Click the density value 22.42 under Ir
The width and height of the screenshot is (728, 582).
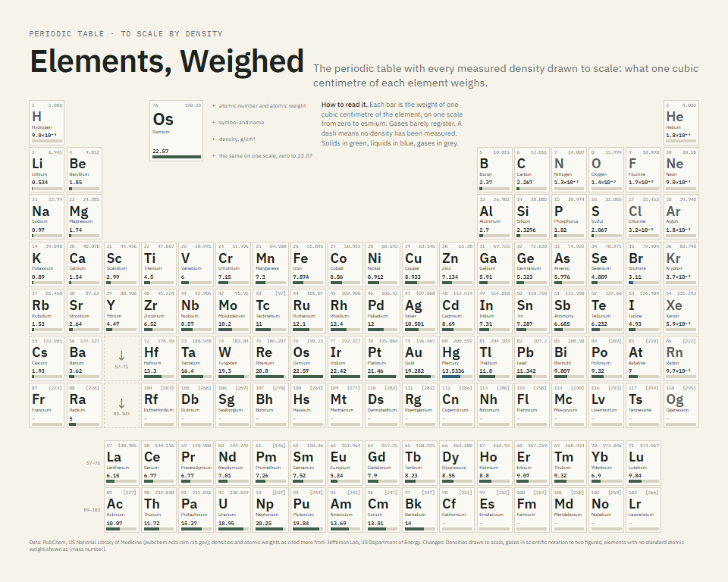[x=337, y=371]
